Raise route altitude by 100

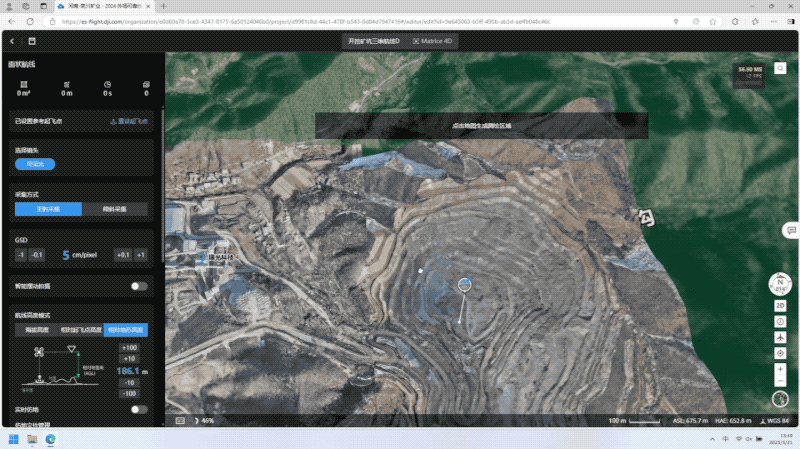click(129, 348)
